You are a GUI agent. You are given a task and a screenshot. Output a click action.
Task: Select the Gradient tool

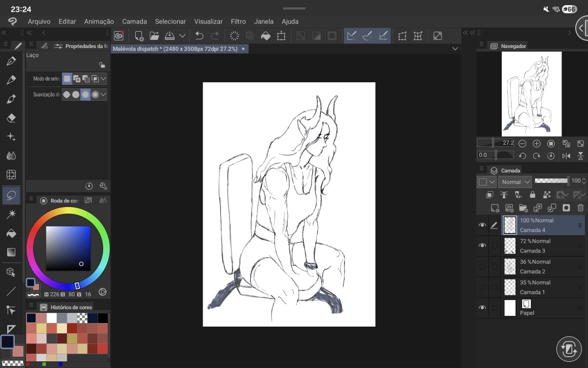[11, 252]
